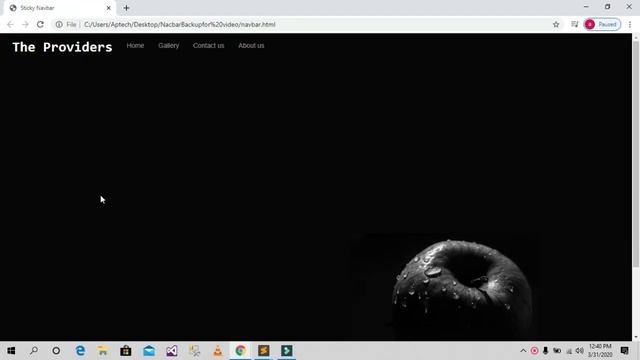640x360 pixels.
Task: Bookmark this page with the star icon
Action: [x=556, y=24]
